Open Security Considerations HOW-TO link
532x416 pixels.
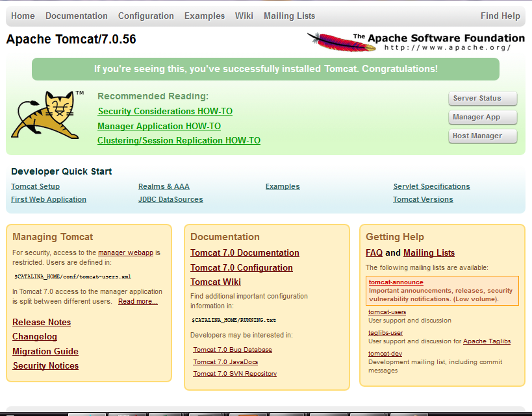coord(165,111)
